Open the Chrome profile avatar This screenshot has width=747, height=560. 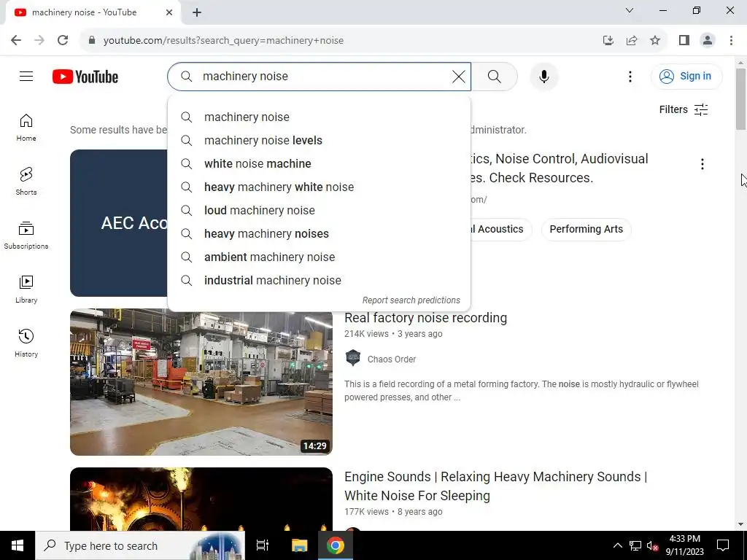click(708, 41)
